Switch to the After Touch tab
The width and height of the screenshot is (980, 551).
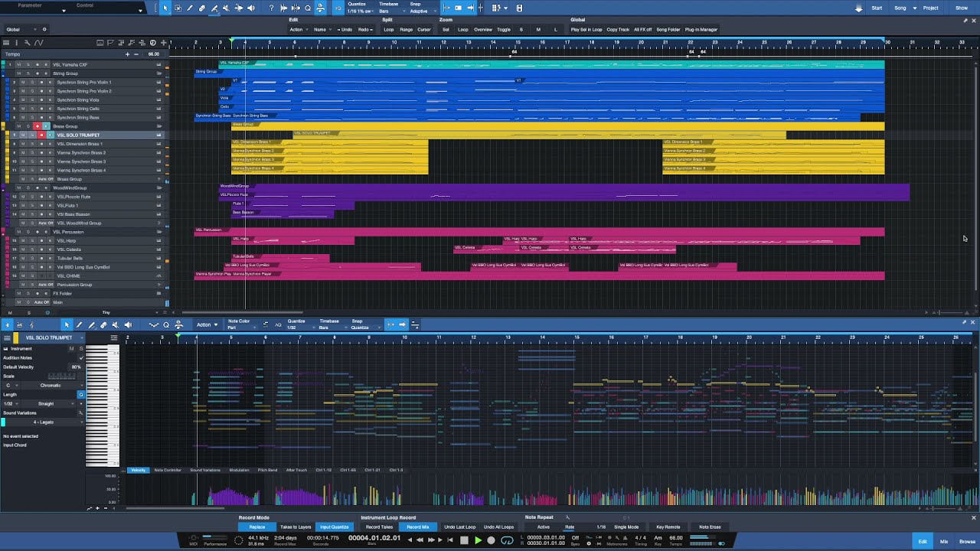pos(296,470)
